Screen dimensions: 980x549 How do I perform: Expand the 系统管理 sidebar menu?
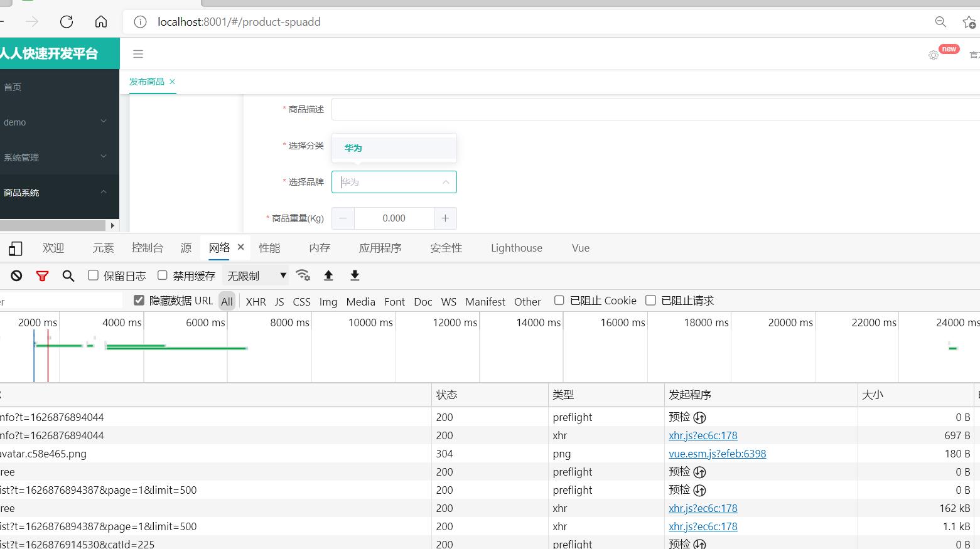tap(60, 157)
